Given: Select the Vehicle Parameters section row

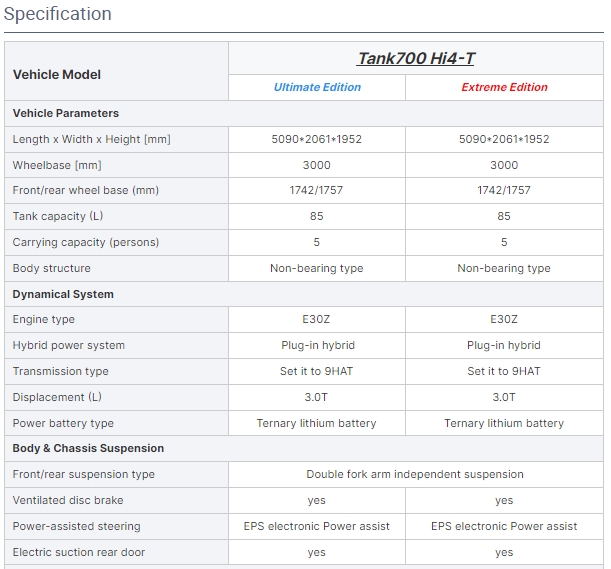Looking at the screenshot, I should pos(66,113).
